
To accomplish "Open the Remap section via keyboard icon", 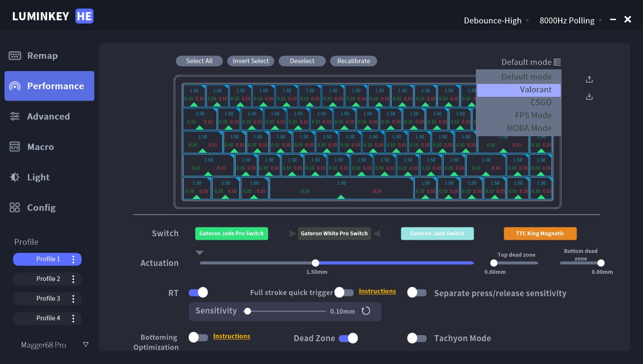I will tap(15, 56).
